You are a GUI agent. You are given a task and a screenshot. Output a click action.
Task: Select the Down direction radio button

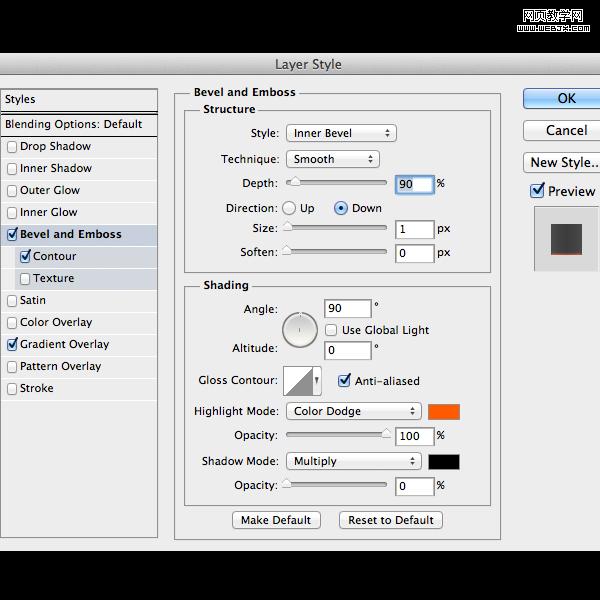tap(341, 208)
